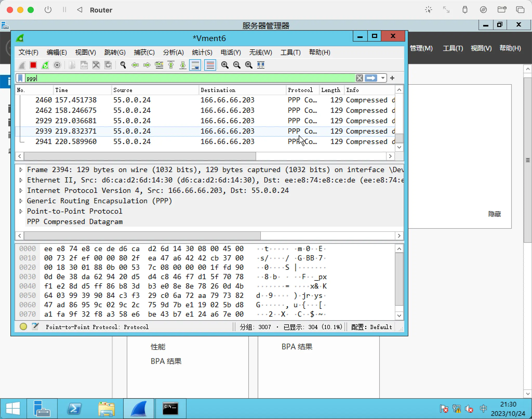Reload the capture file from the toolbar
This screenshot has height=419, width=532.
108,65
